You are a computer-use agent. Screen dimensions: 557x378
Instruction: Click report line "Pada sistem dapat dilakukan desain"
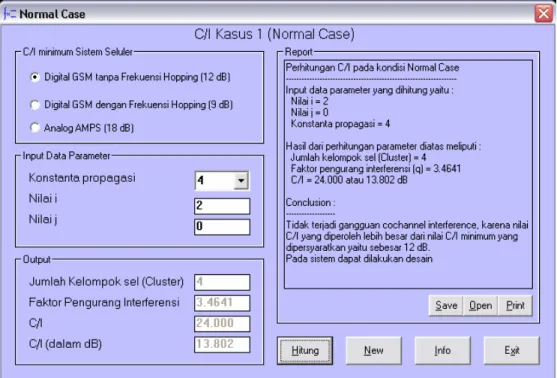click(359, 259)
